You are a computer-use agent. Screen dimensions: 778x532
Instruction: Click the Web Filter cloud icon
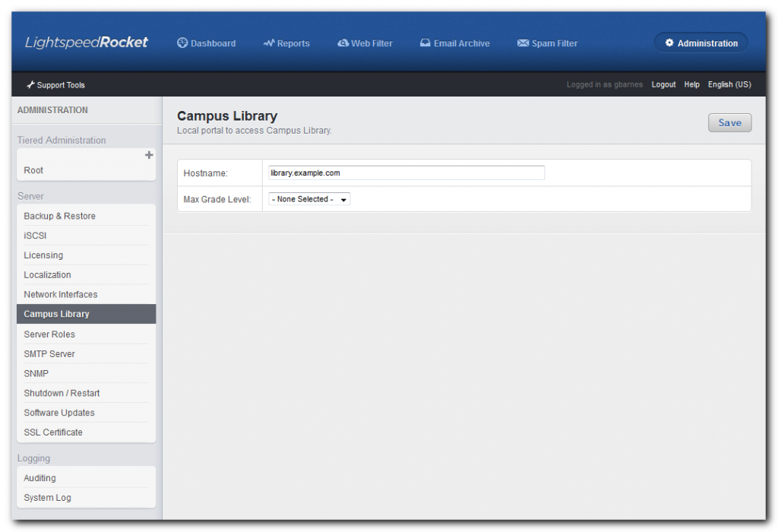[343, 43]
